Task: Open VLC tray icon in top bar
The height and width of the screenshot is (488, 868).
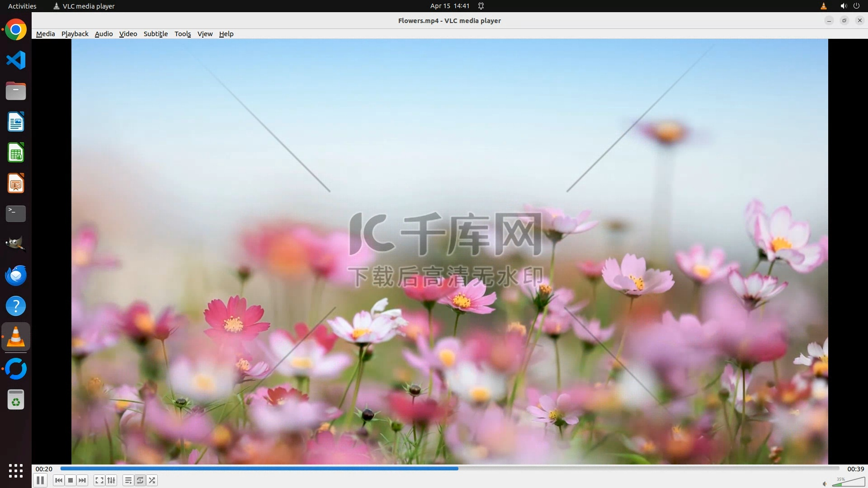Action: tap(823, 6)
